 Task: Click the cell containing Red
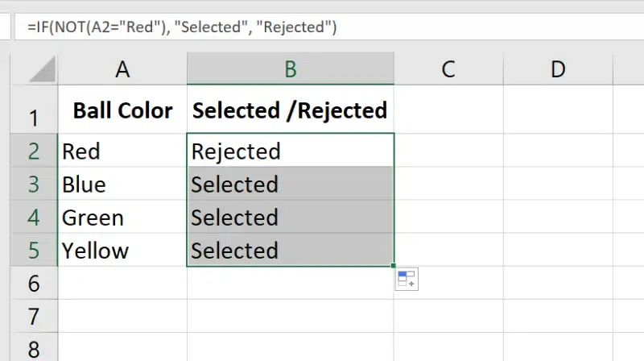coord(122,151)
